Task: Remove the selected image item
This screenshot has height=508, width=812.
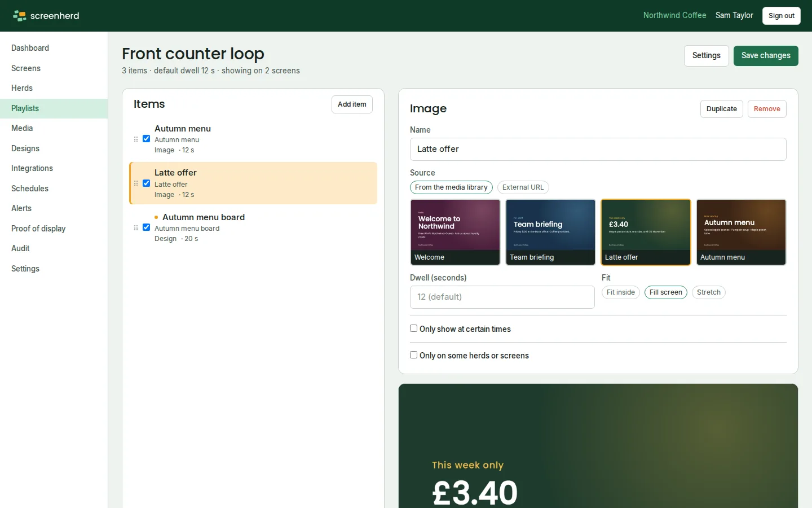Action: (x=767, y=109)
